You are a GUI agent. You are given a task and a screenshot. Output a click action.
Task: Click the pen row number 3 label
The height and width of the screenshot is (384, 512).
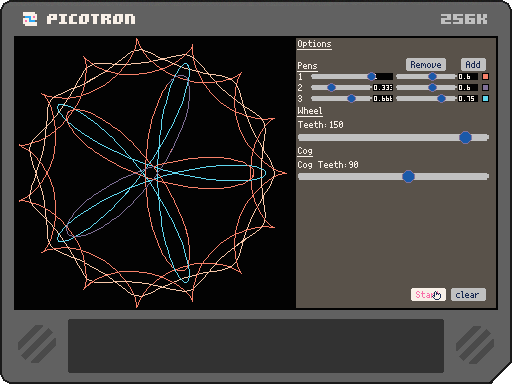(300, 99)
